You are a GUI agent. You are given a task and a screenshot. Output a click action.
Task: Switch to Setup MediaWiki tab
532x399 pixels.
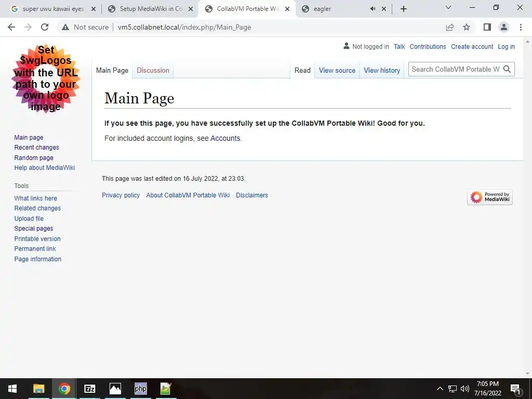[151, 9]
